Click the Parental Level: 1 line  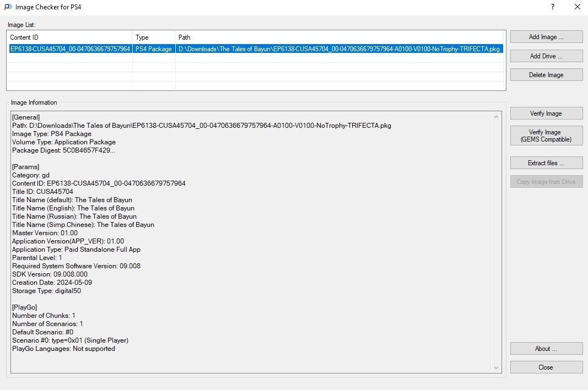click(x=37, y=257)
